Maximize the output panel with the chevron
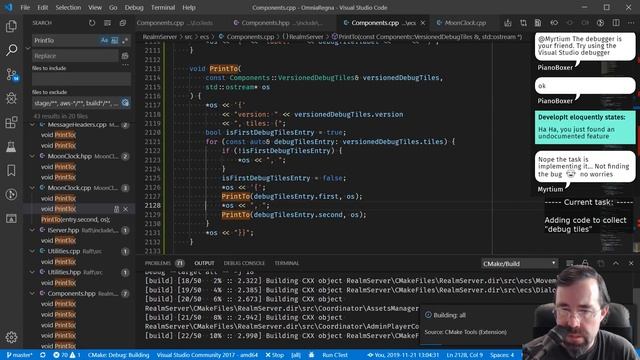Viewport: 640px width, 360px height. [616, 263]
